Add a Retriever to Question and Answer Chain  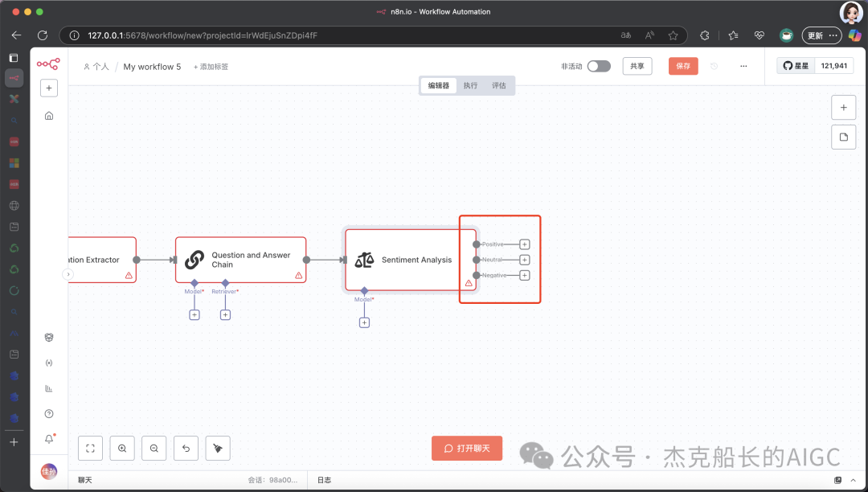click(x=225, y=315)
